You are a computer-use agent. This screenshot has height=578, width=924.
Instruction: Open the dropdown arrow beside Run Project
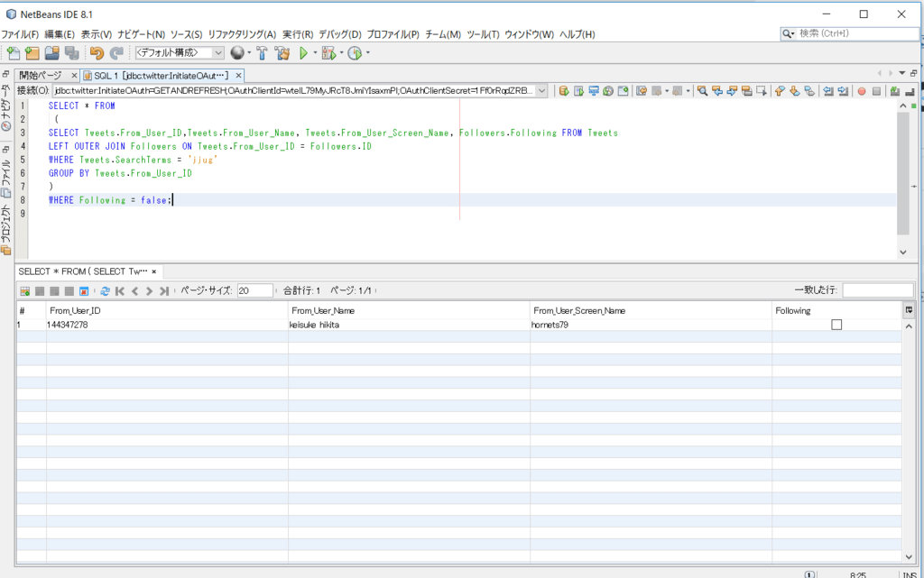pyautogui.click(x=315, y=53)
